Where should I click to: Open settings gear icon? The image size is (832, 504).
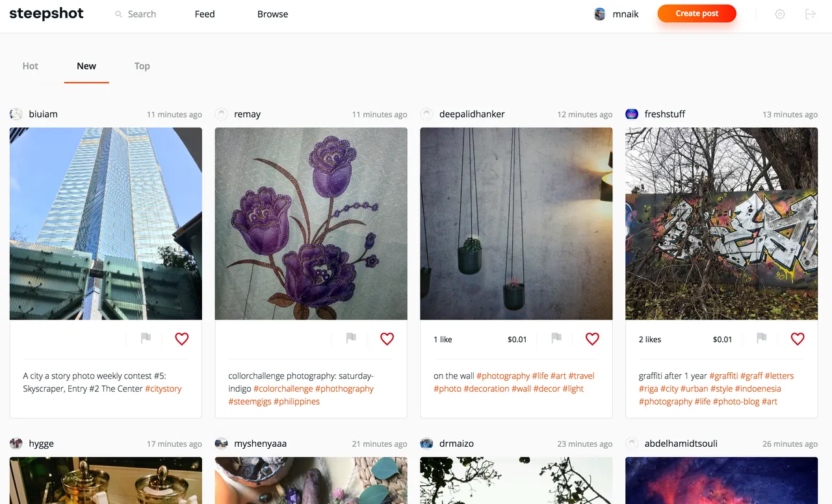pyautogui.click(x=780, y=14)
